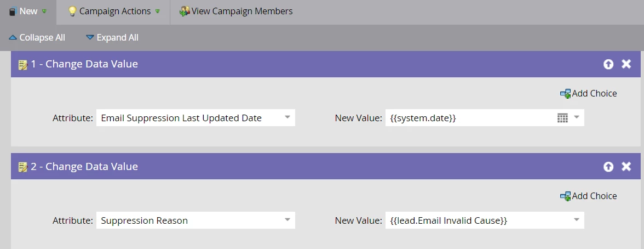
Task: Expand the Email Suppression Last Updated Date dropdown
Action: (287, 118)
